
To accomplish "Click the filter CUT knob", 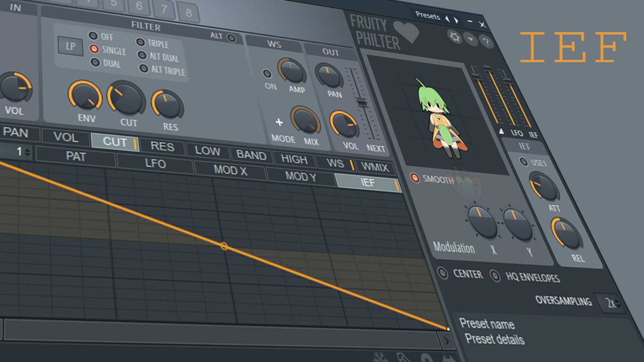I will (126, 99).
